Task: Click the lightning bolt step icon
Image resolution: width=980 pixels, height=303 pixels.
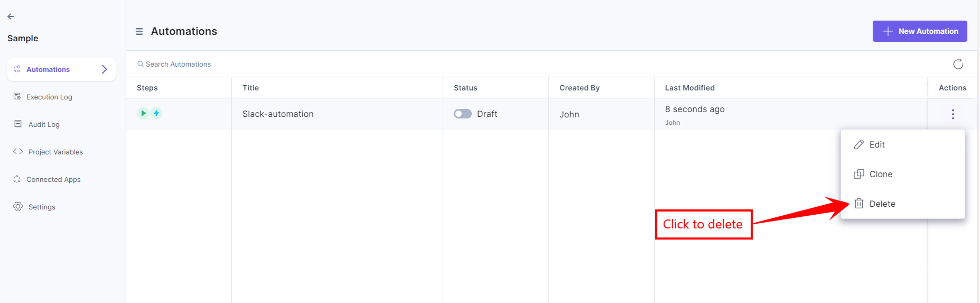Action: tap(156, 113)
